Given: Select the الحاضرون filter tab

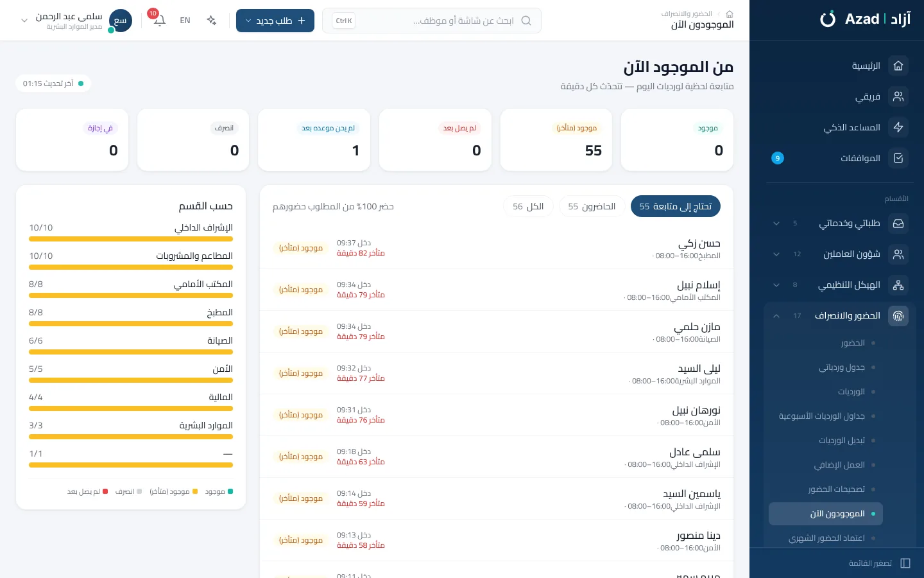Looking at the screenshot, I should [592, 206].
